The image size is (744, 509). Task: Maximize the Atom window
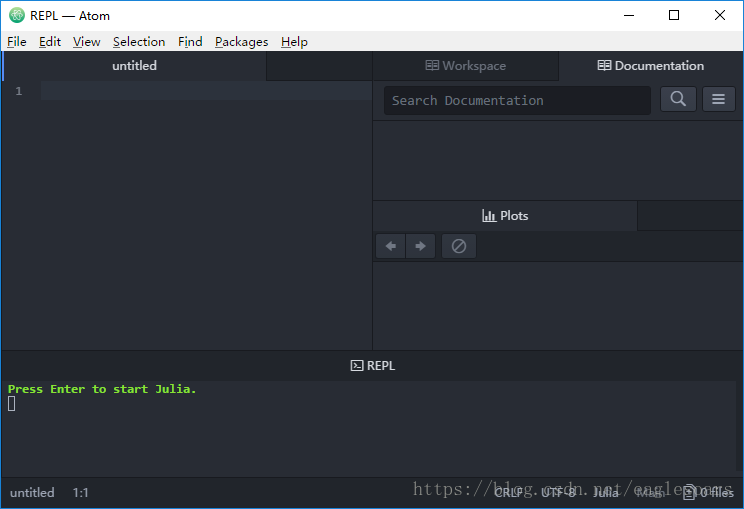(674, 15)
